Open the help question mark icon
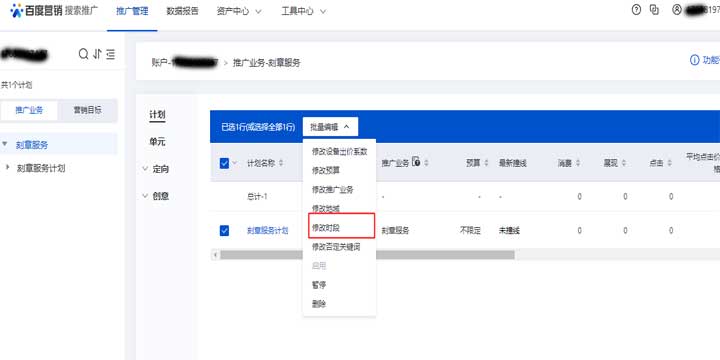This screenshot has height=360, width=720. click(636, 10)
